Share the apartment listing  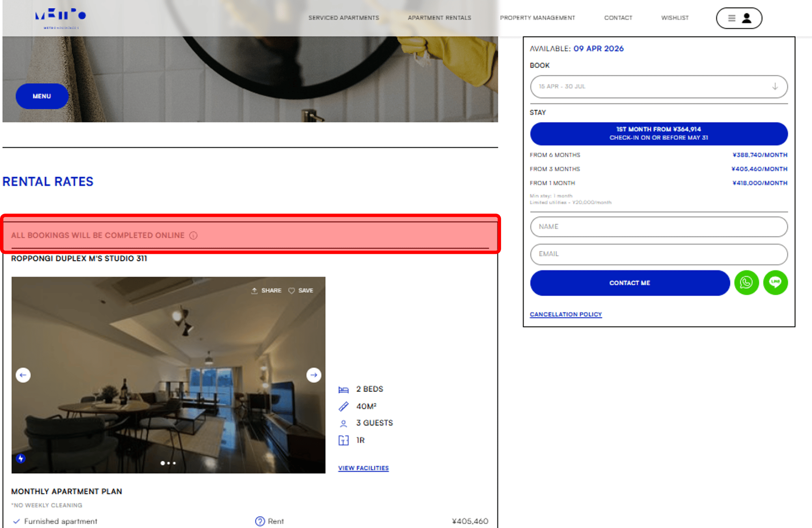266,290
